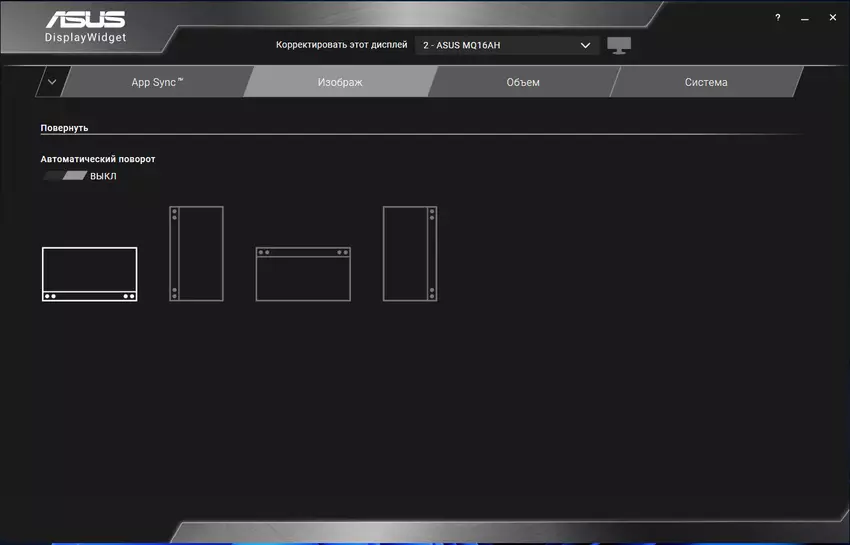Choose portrait orientation with buttons on right
850x545 pixels.
(410, 253)
